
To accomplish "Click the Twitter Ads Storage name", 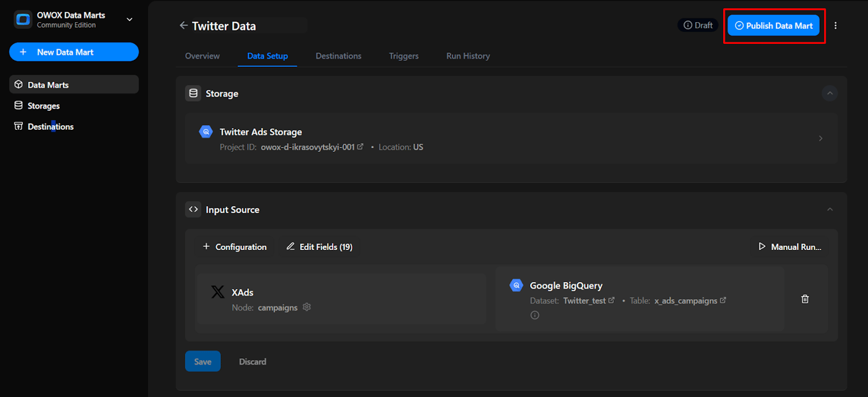I will (261, 132).
